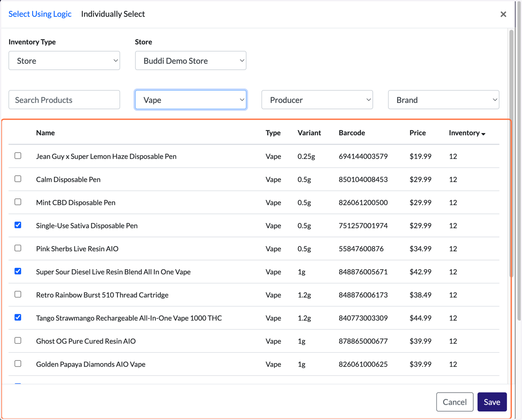Check the Mint CBD Disposable Pen row

[x=18, y=202]
